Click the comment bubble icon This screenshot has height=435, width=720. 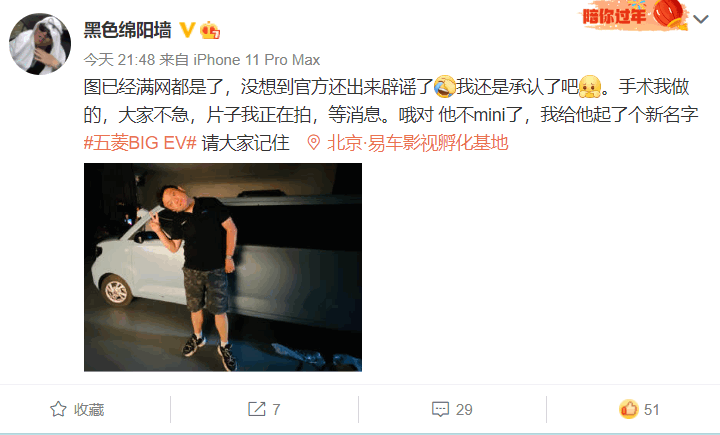tap(440, 409)
